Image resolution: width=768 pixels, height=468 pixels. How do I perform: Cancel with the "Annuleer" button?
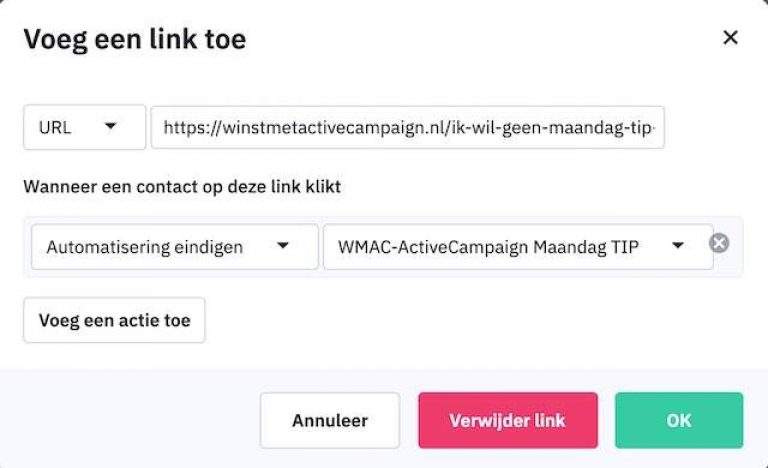coord(329,420)
